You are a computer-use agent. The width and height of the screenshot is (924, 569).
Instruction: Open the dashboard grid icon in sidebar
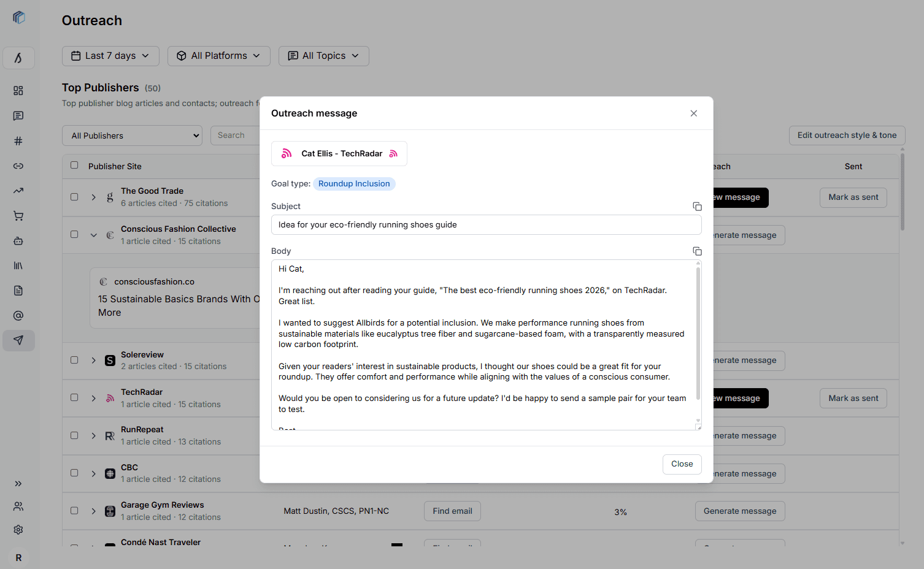[x=18, y=90]
